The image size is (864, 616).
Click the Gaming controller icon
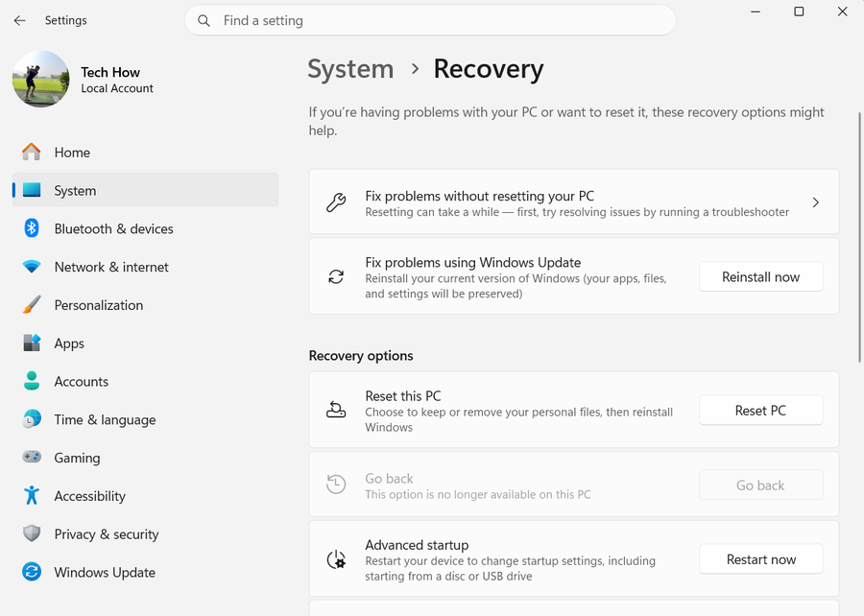coord(32,457)
